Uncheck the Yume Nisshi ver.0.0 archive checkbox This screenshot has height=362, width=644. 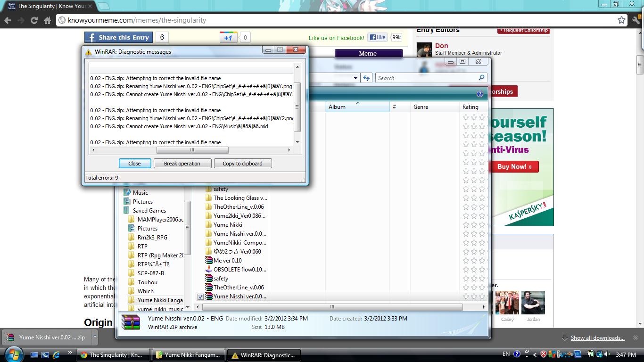point(200,296)
